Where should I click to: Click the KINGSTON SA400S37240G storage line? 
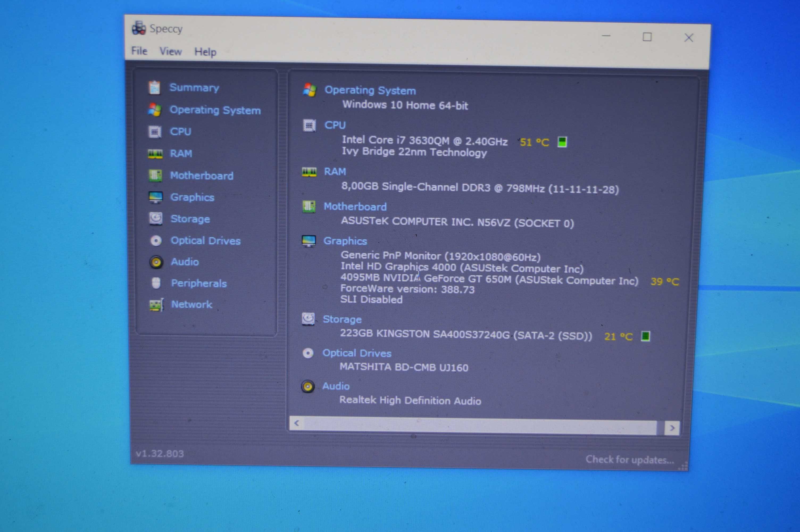coord(466,335)
